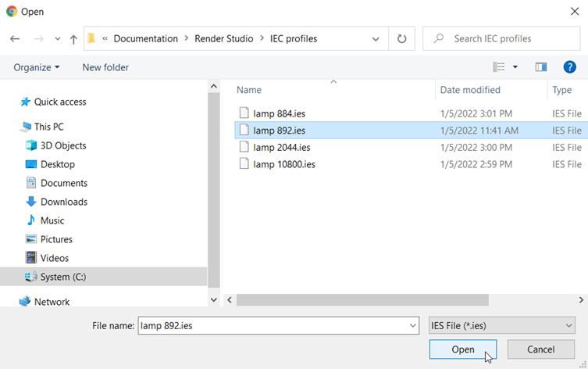Click date 1/5/2022 3:01 PM
The image size is (588, 369).
tap(476, 113)
